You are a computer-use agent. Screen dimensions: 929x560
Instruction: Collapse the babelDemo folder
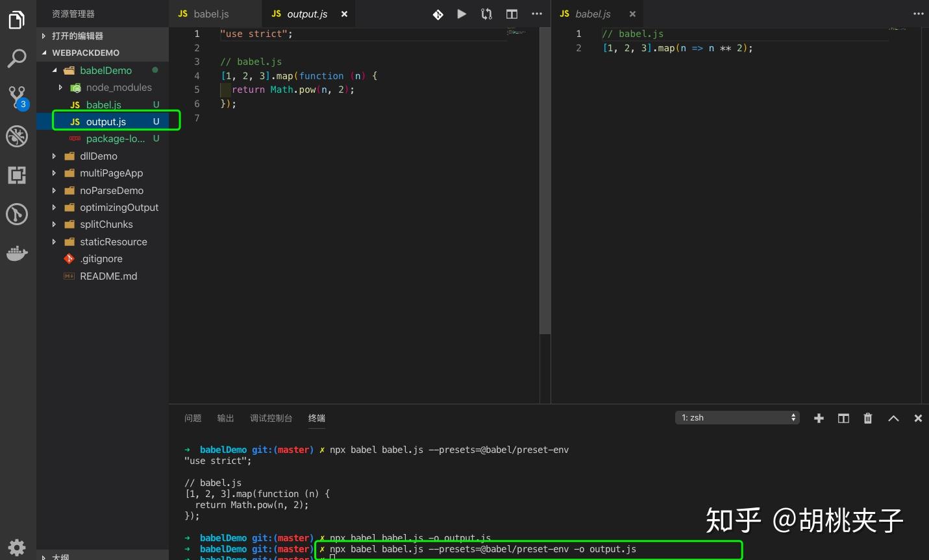(x=55, y=70)
